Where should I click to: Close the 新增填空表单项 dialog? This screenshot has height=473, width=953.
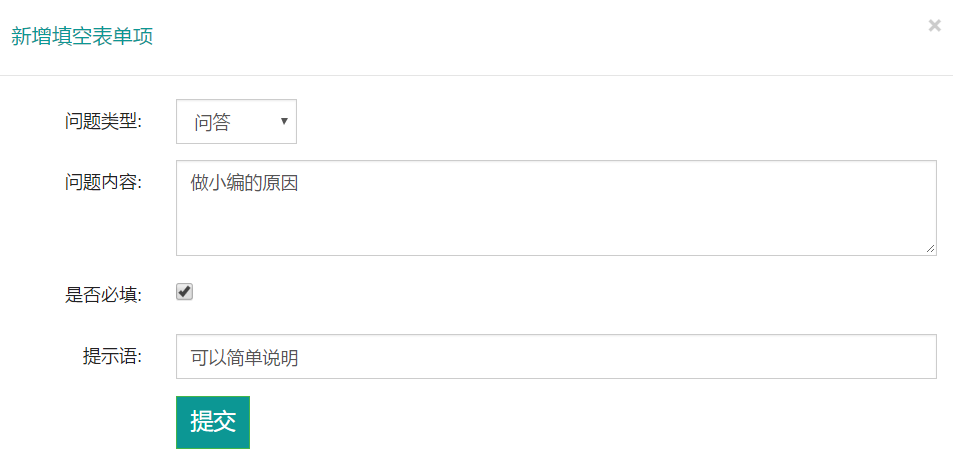pos(934,26)
